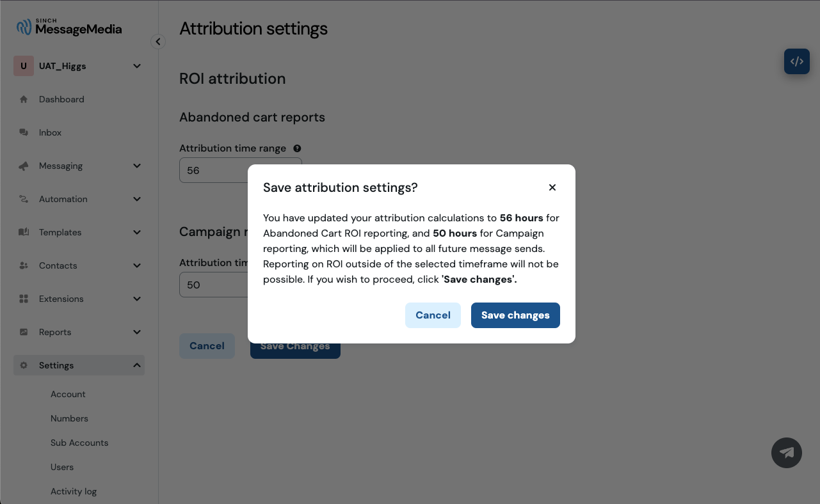The image size is (820, 504).
Task: Click the Dashboard home icon
Action: (x=24, y=99)
